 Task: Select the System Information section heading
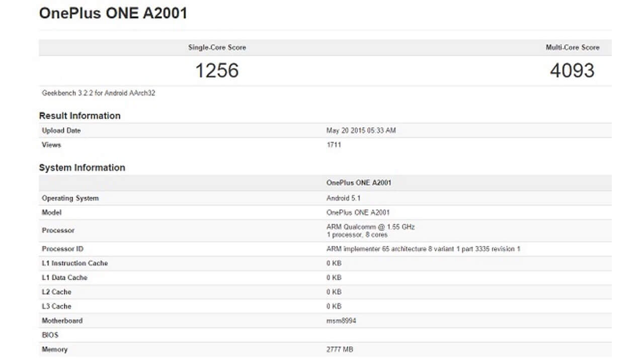82,167
